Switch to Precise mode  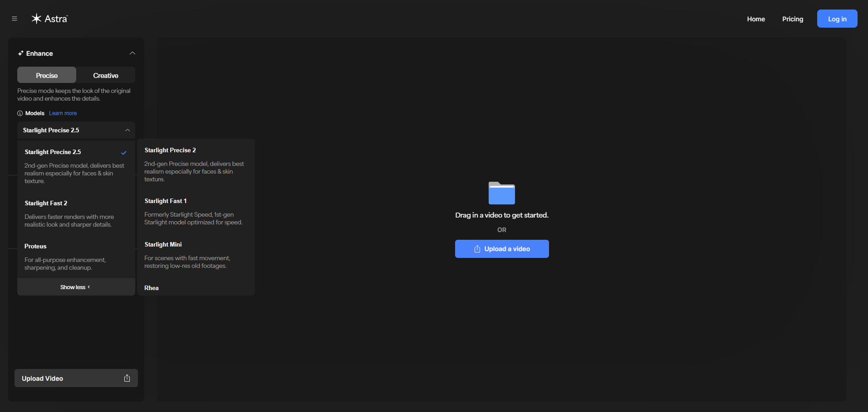47,75
